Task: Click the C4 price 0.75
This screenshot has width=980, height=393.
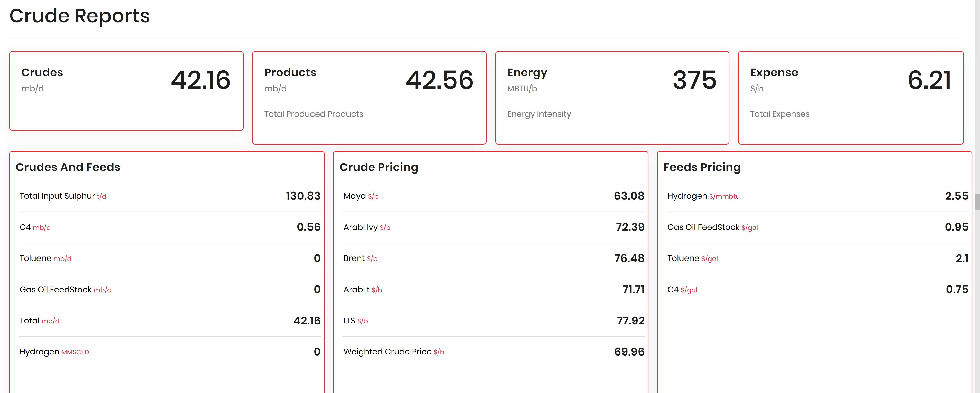Action: (957, 290)
